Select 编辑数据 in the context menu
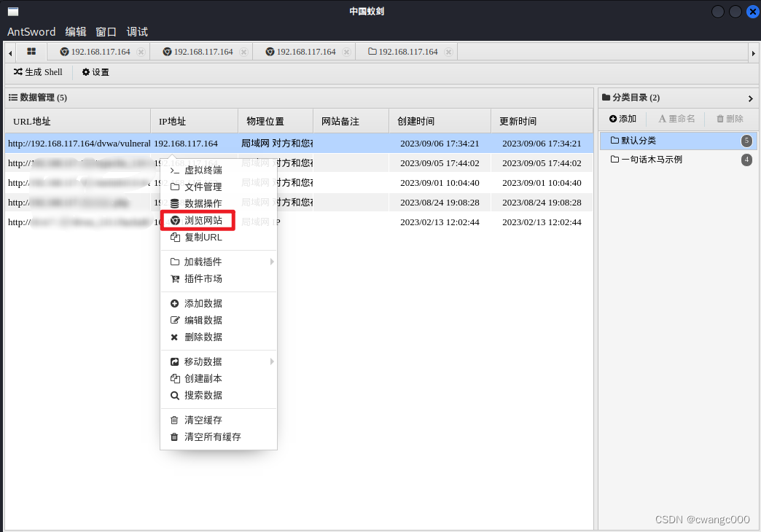The height and width of the screenshot is (532, 761). click(219, 321)
